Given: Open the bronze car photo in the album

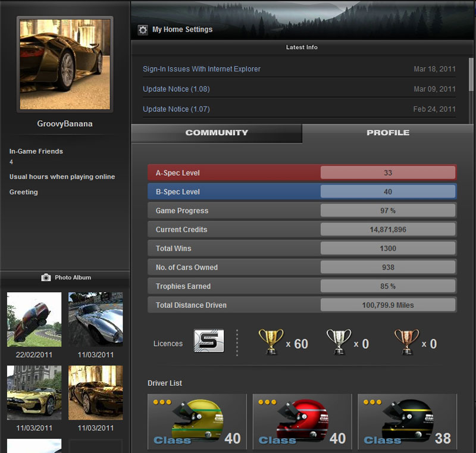Looking at the screenshot, I should [96, 392].
